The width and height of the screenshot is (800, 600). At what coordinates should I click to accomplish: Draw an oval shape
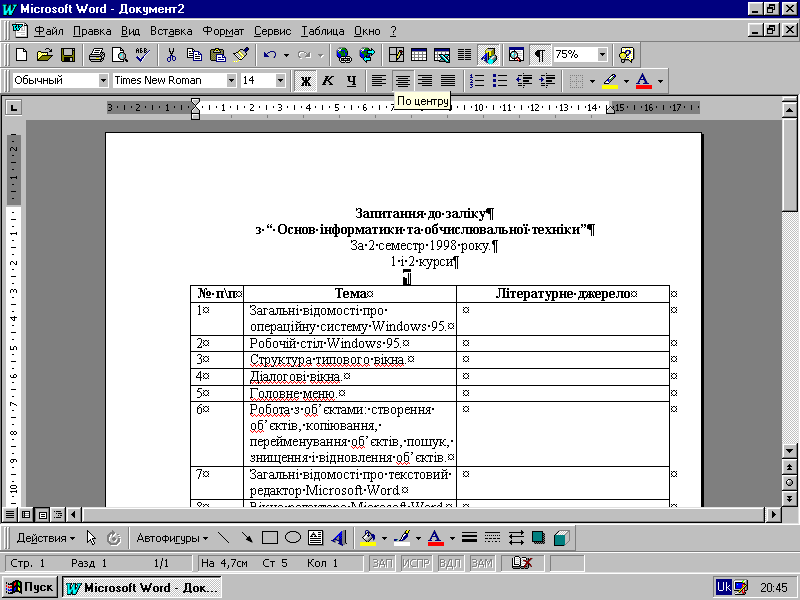(292, 538)
